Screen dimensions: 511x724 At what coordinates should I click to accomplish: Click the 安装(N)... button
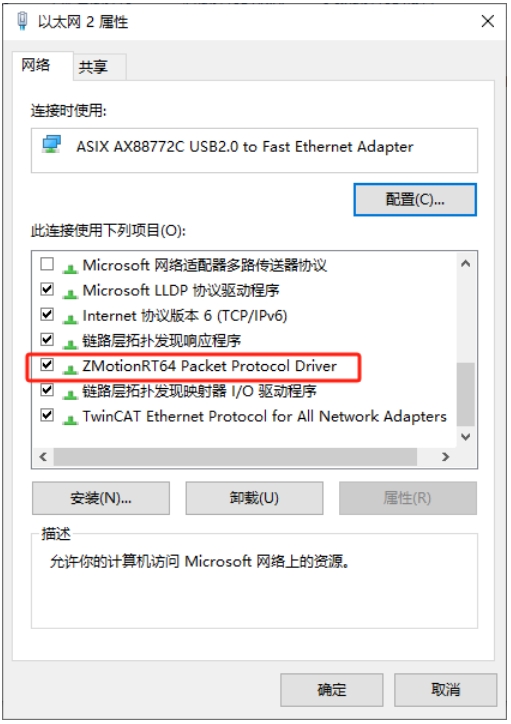point(101,498)
